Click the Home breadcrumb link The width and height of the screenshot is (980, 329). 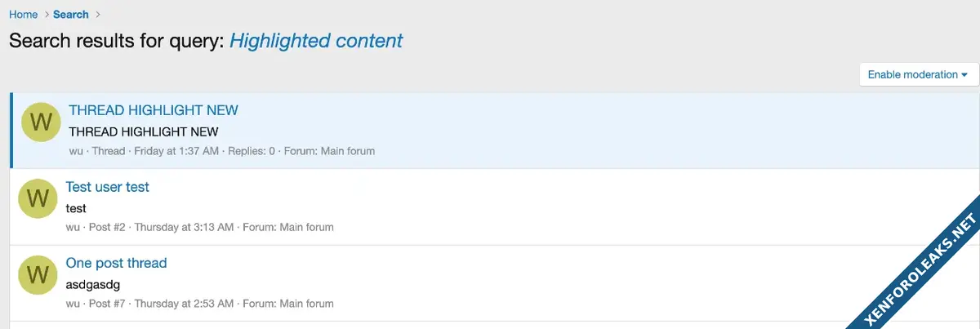pyautogui.click(x=24, y=15)
